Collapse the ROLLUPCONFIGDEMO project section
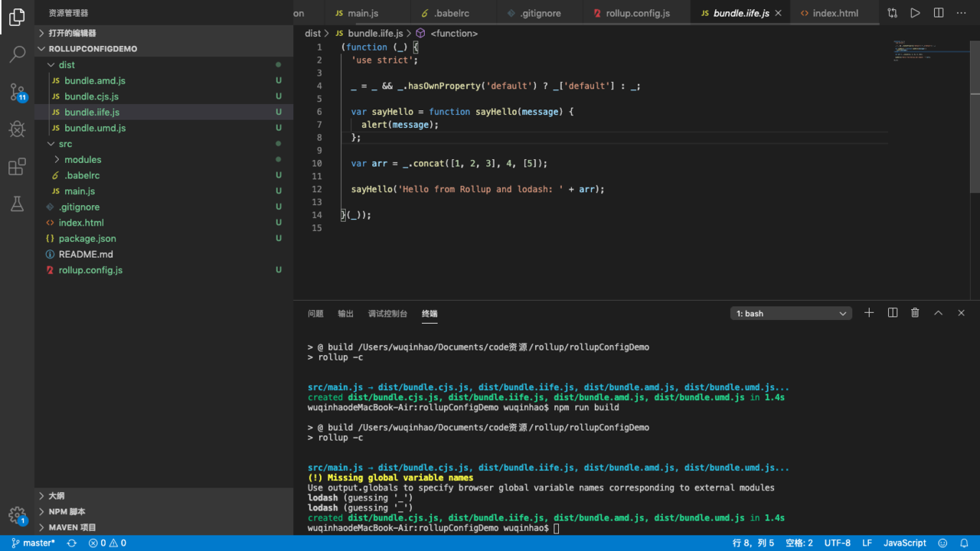980x551 pixels. 164,48
